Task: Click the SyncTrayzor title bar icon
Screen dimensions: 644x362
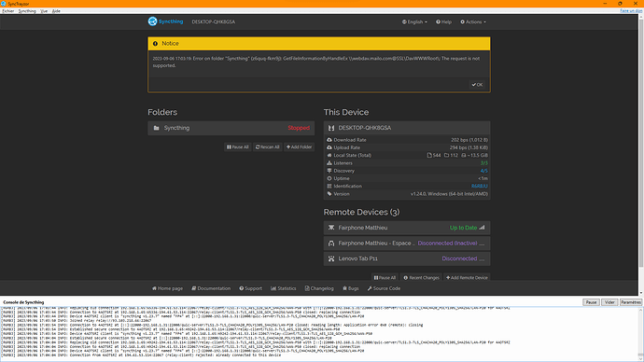Action: click(x=4, y=4)
